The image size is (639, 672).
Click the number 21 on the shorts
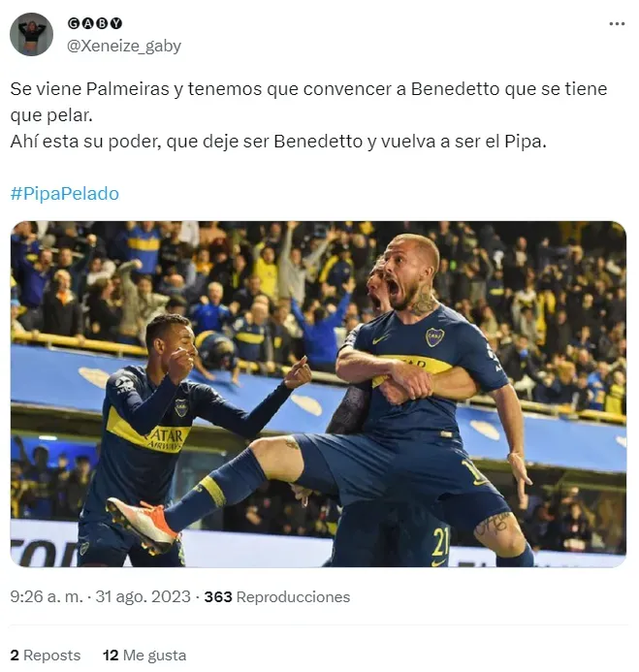(440, 542)
